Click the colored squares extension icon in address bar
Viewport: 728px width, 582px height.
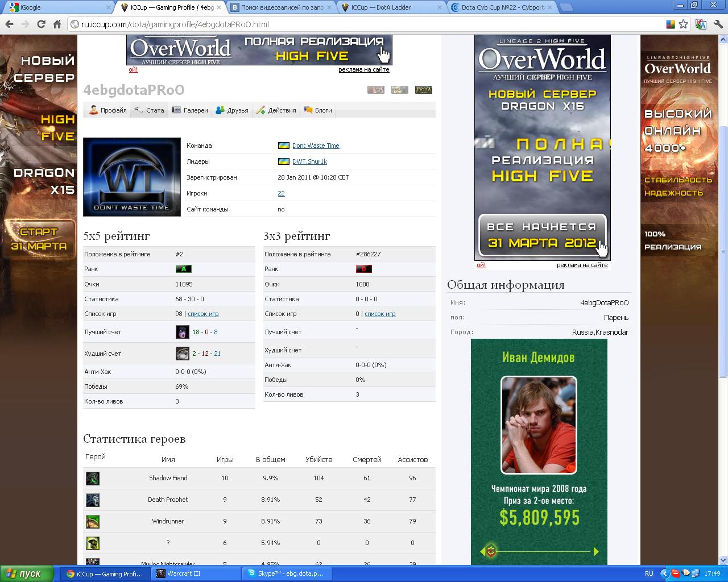click(x=671, y=24)
